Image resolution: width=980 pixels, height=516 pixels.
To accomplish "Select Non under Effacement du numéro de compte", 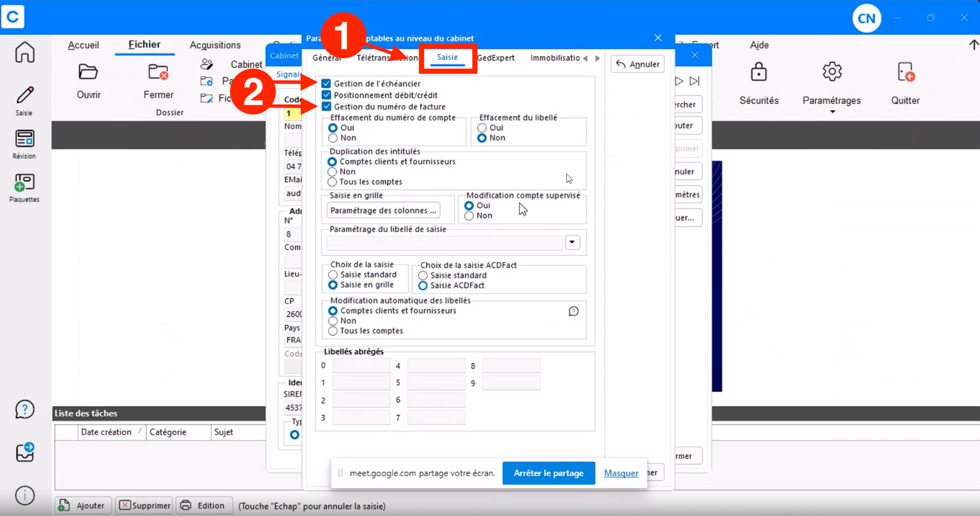I will click(x=333, y=138).
